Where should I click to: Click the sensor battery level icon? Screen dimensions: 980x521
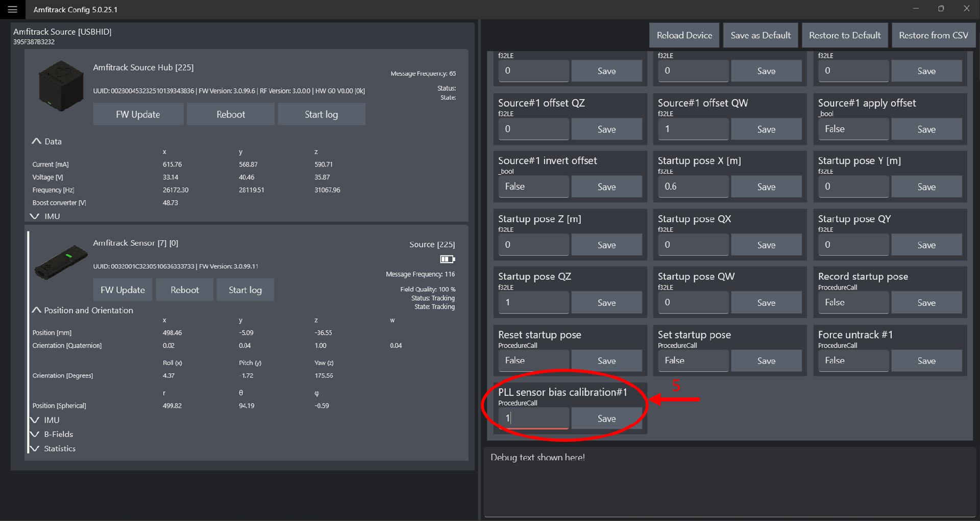click(447, 259)
